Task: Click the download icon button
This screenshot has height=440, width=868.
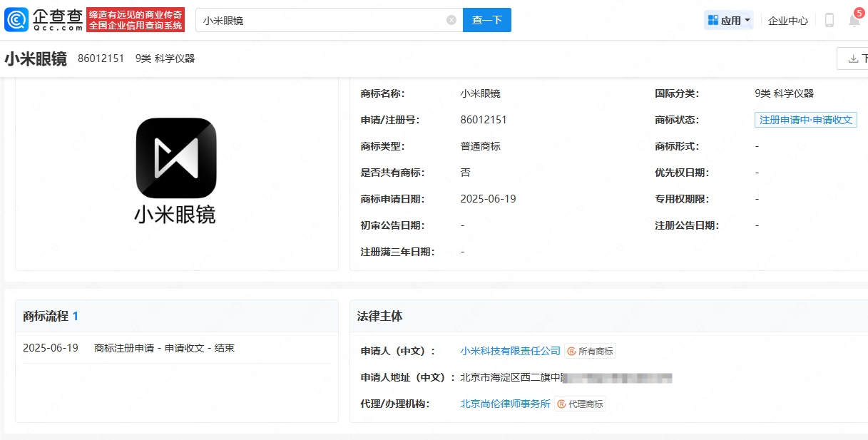Action: [853, 58]
